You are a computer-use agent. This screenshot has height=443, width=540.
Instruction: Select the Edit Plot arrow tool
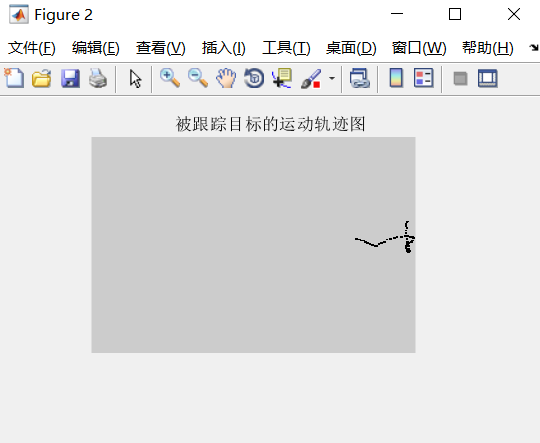coord(135,78)
